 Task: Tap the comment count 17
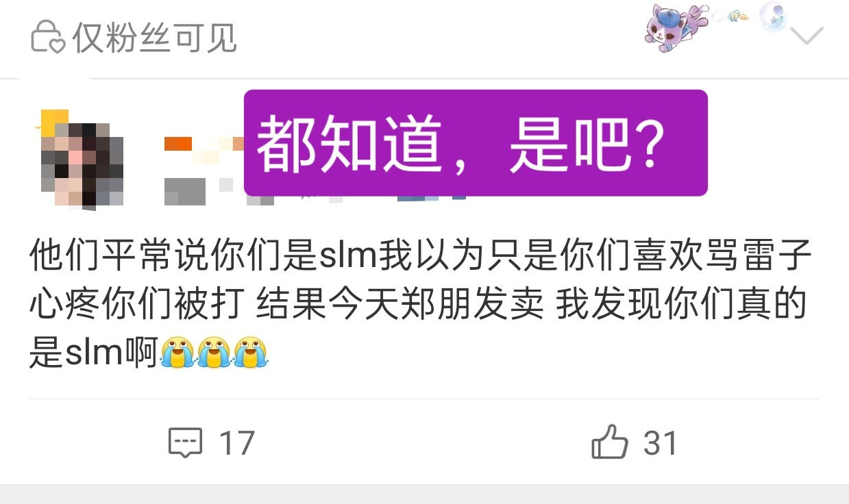(x=236, y=443)
